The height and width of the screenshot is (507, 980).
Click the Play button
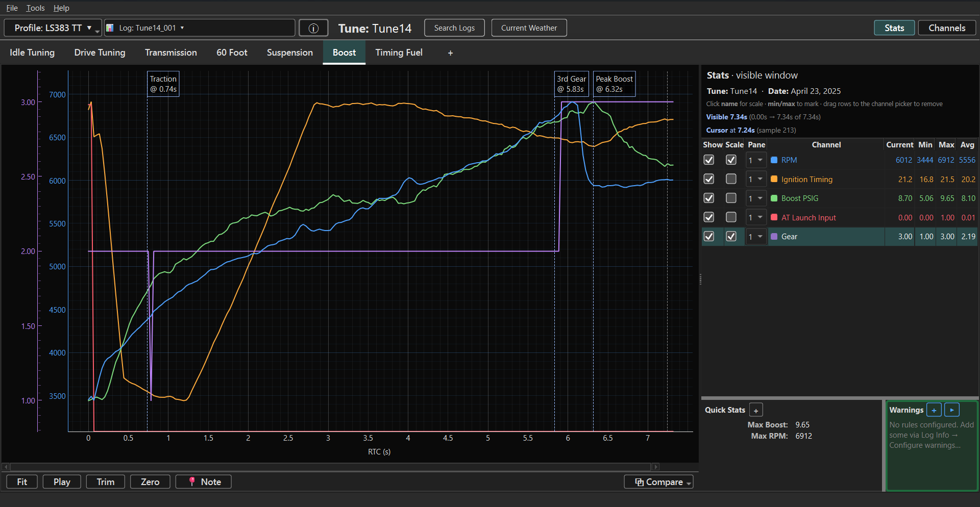pyautogui.click(x=62, y=481)
